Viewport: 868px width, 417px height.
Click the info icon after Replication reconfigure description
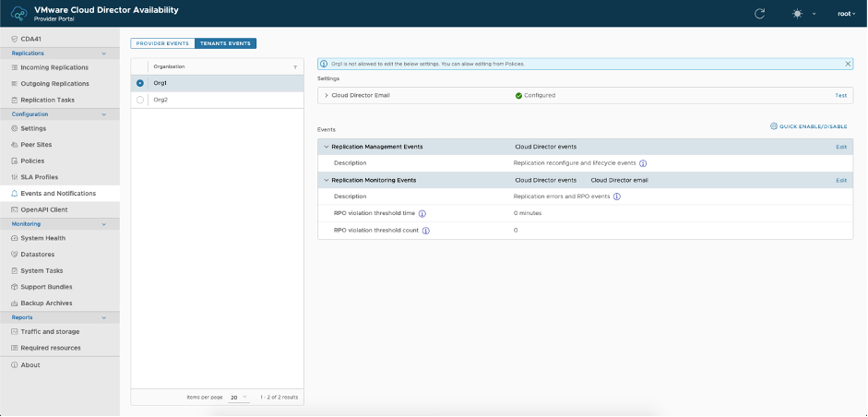tap(643, 163)
